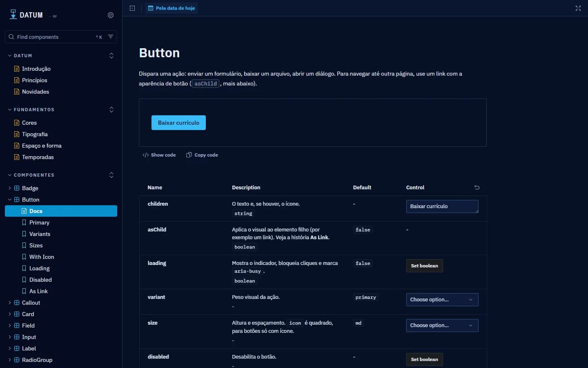
Task: Select the Docs item under Button
Action: (61, 211)
